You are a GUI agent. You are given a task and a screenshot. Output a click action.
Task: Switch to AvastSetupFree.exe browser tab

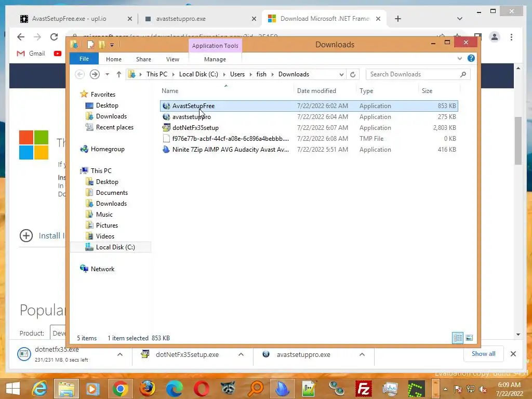click(x=69, y=19)
